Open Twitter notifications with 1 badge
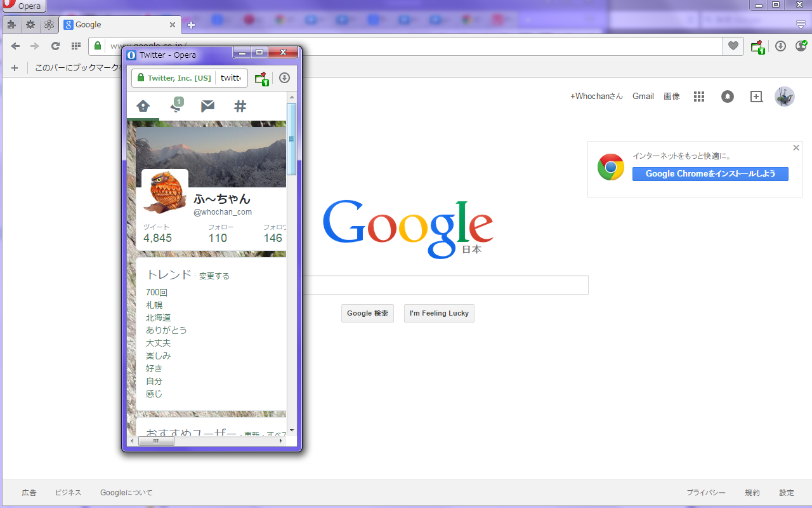The width and height of the screenshot is (812, 508). [x=177, y=105]
